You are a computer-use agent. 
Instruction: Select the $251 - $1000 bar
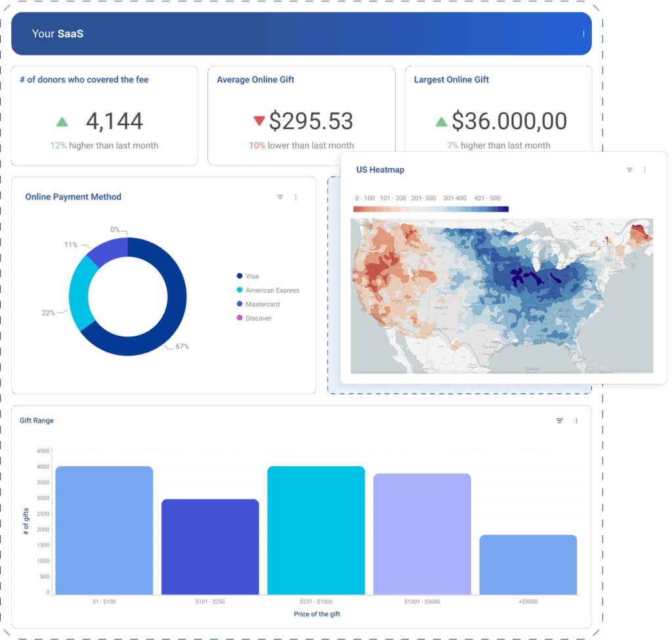pyautogui.click(x=316, y=530)
